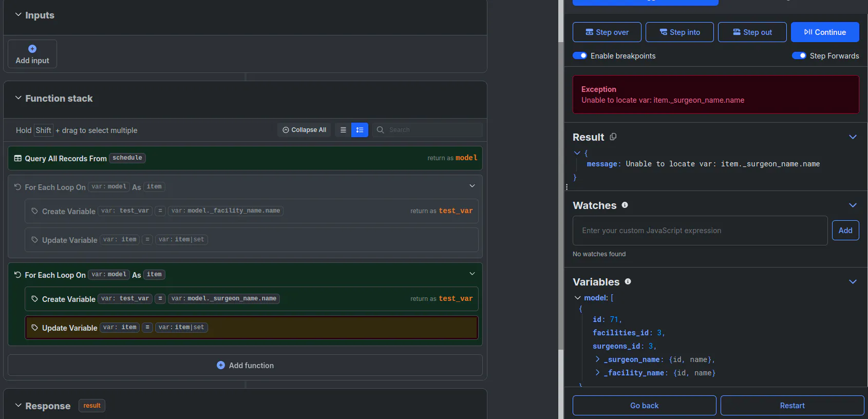Click the result tag next to Response
The image size is (868, 419).
[92, 406]
